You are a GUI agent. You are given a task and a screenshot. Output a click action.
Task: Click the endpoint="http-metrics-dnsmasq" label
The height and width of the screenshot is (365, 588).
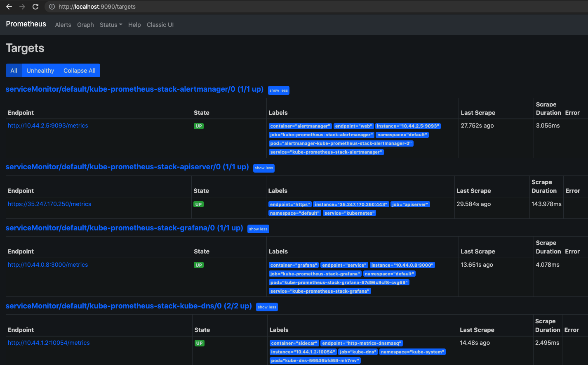coord(362,343)
